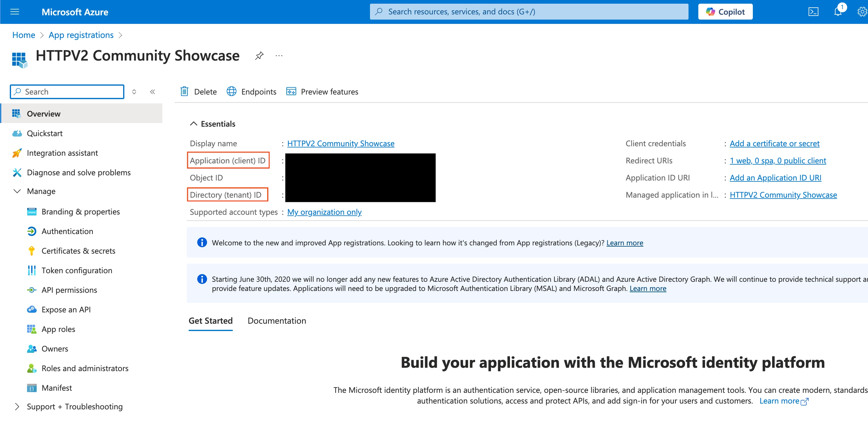Viewport: 868px width, 432px height.
Task: Collapse the Essentials section
Action: click(193, 124)
